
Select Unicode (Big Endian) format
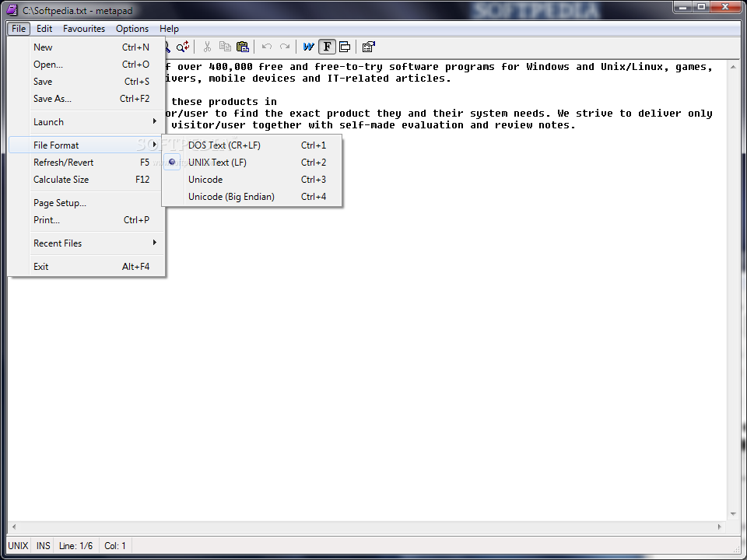point(252,197)
